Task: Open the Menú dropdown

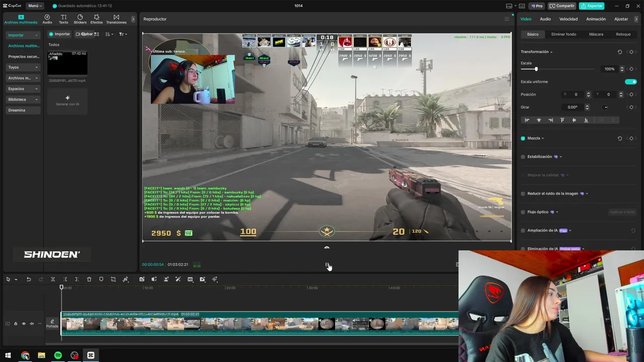Action: [x=35, y=6]
